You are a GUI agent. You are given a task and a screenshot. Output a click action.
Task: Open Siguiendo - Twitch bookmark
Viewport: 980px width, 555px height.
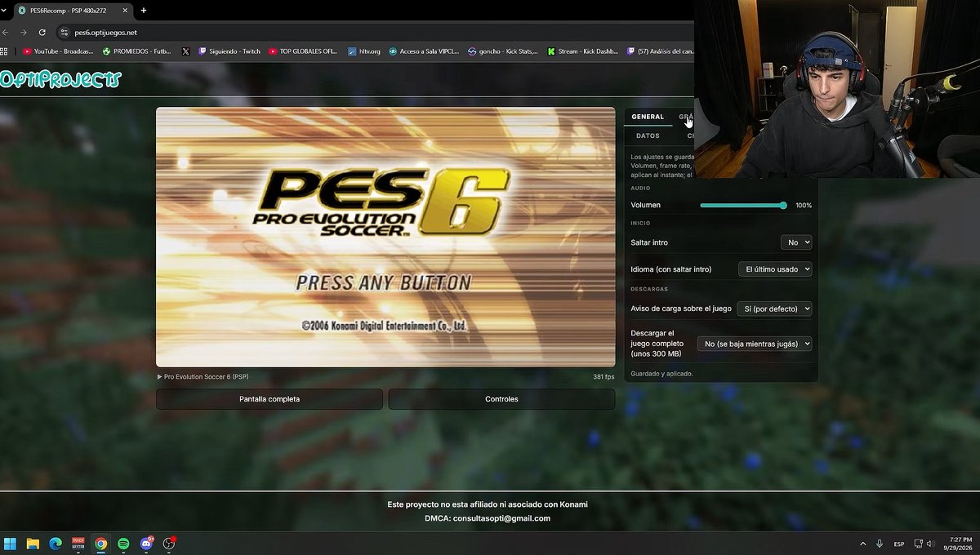coord(229,51)
